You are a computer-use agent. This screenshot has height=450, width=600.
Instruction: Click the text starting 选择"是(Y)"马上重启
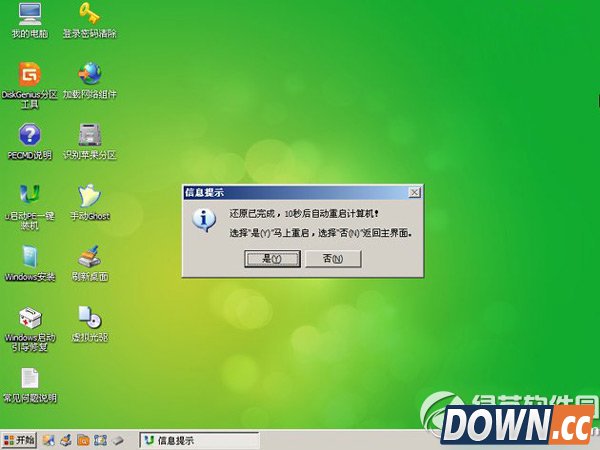tap(321, 233)
